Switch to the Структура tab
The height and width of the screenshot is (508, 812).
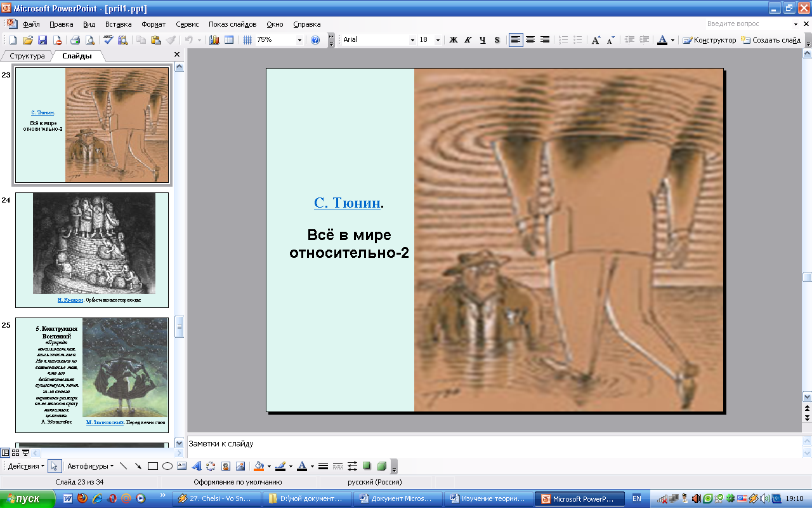click(x=27, y=56)
